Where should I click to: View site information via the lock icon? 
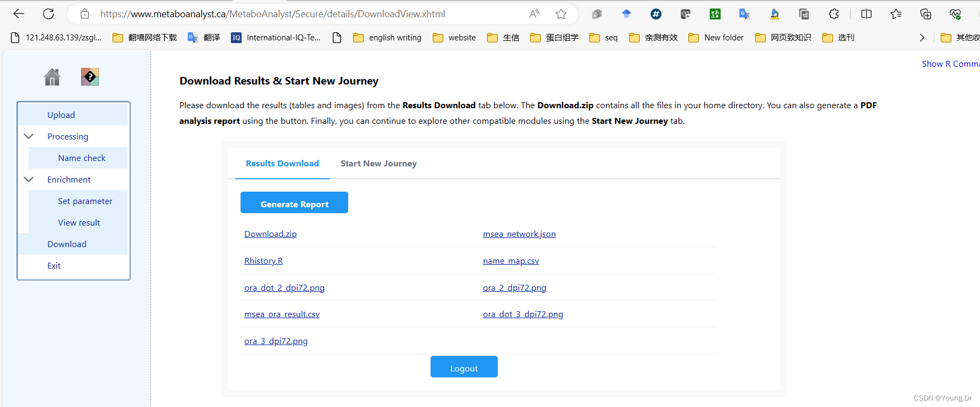coord(84,14)
